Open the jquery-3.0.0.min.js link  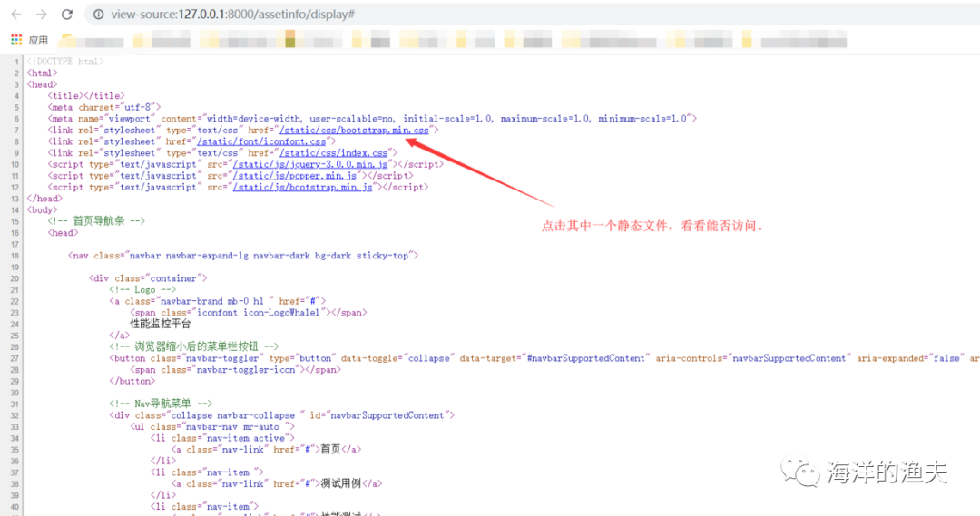point(310,164)
